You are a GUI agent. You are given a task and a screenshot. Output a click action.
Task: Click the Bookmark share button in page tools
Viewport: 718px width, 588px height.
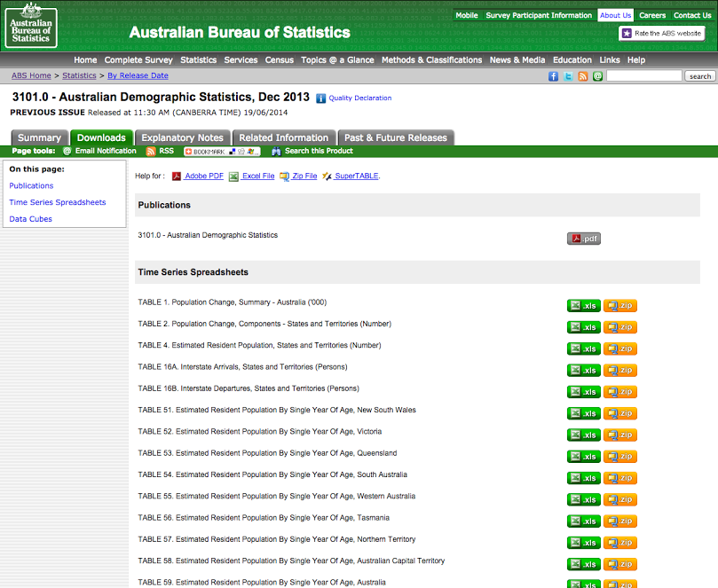point(222,152)
